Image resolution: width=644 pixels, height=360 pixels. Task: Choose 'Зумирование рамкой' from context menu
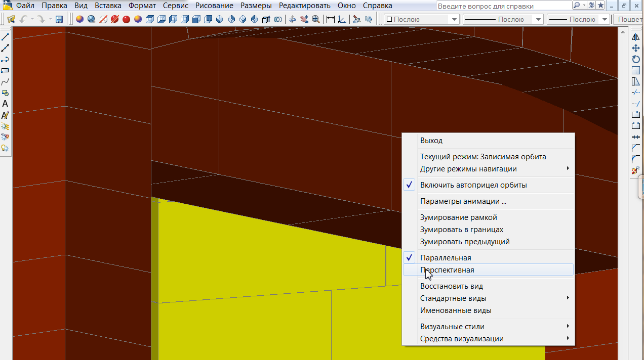click(458, 217)
